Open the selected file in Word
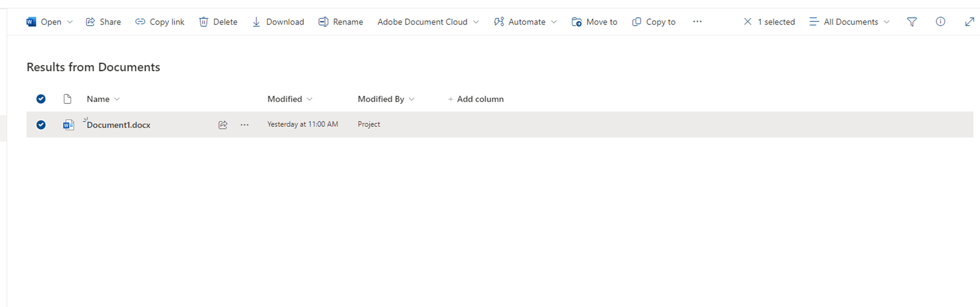Image resolution: width=980 pixels, height=307 pixels. coord(44,22)
